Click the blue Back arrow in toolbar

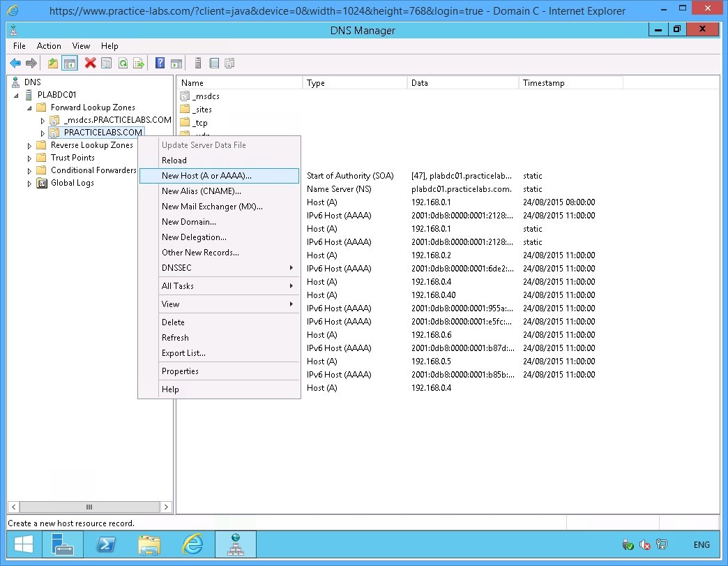pyautogui.click(x=15, y=64)
